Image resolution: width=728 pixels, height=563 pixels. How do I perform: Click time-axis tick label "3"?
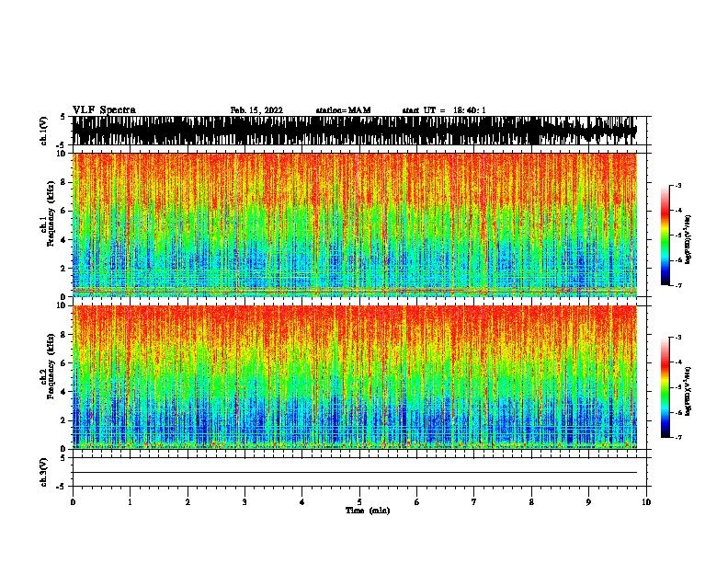[x=245, y=502]
